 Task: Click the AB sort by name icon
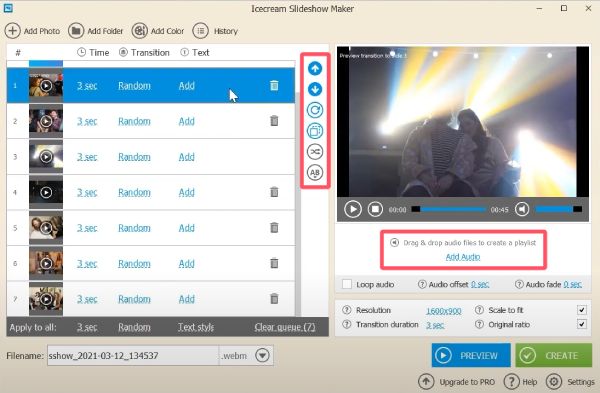tap(315, 173)
